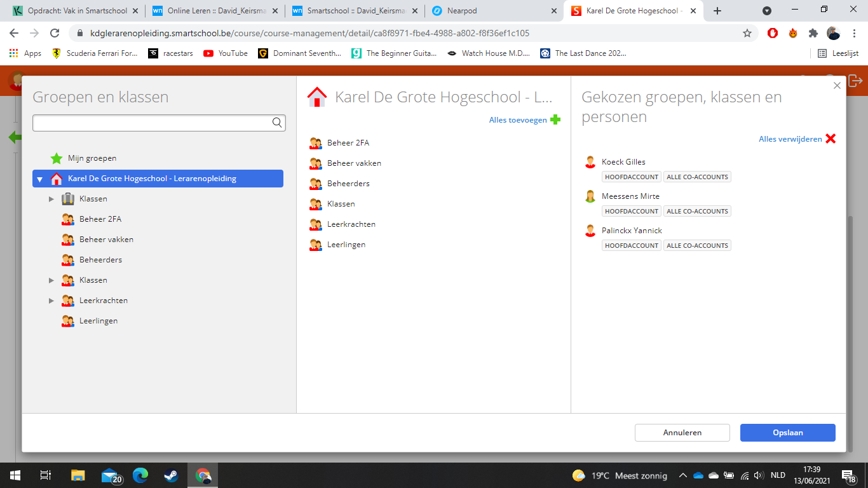This screenshot has width=868, height=488.
Task: Click the Annuleren button
Action: [x=682, y=433]
